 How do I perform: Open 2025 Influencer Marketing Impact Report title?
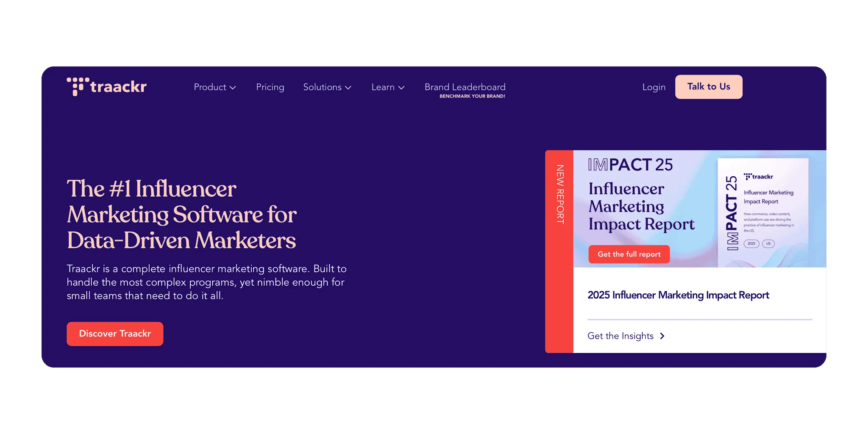[678, 295]
